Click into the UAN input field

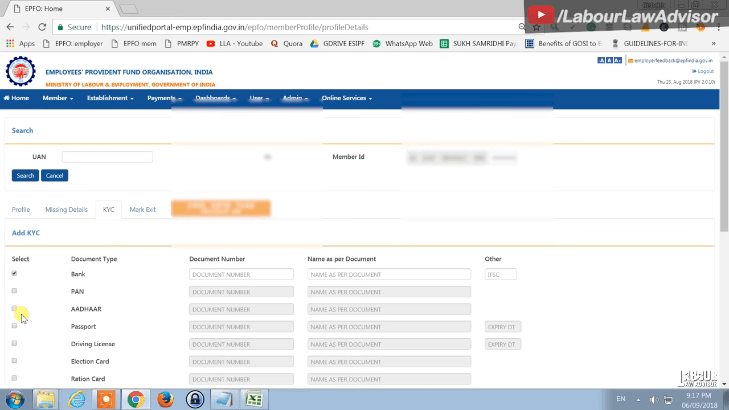tap(107, 157)
